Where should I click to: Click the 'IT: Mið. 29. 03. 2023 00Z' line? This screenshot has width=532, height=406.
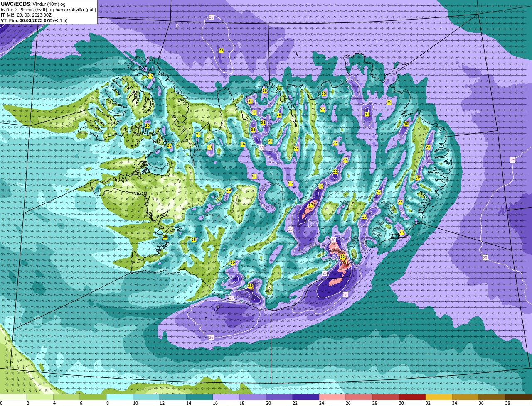(26, 15)
